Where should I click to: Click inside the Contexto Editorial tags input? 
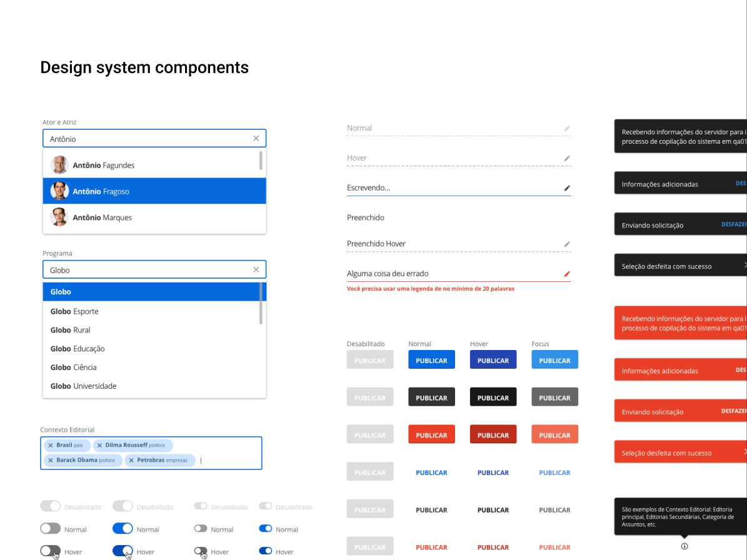(151, 453)
